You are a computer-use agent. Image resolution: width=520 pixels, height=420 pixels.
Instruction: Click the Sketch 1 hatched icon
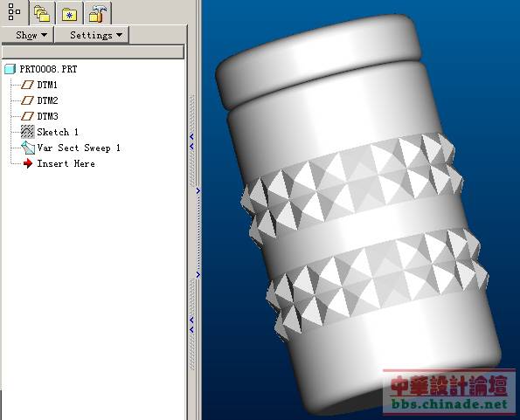point(27,132)
